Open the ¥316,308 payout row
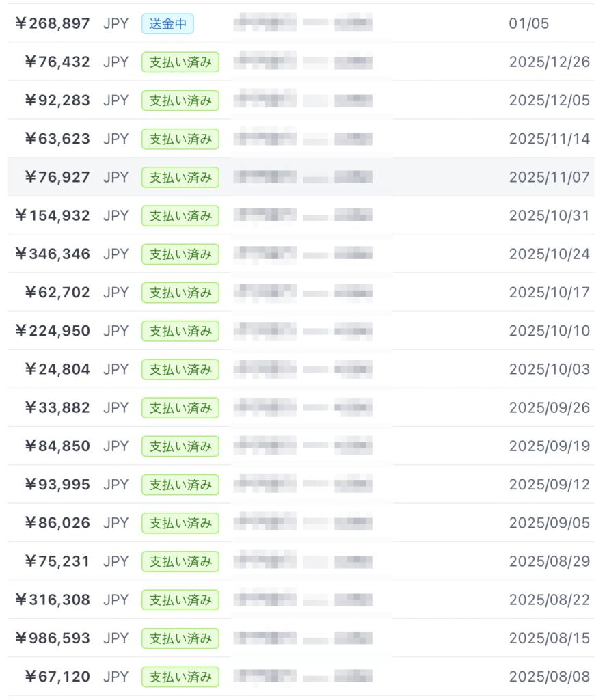The image size is (607, 700). (53, 600)
